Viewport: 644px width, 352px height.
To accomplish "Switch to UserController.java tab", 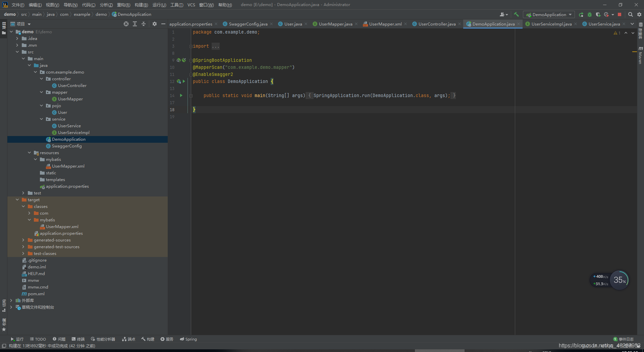I will (x=437, y=24).
